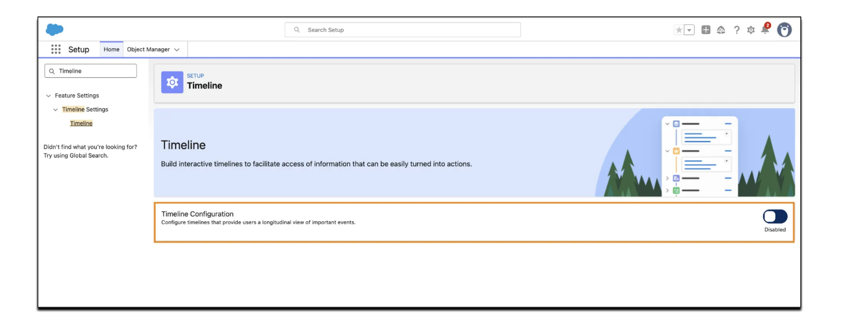868x319 pixels.
Task: Click the Search Setup field
Action: [403, 30]
